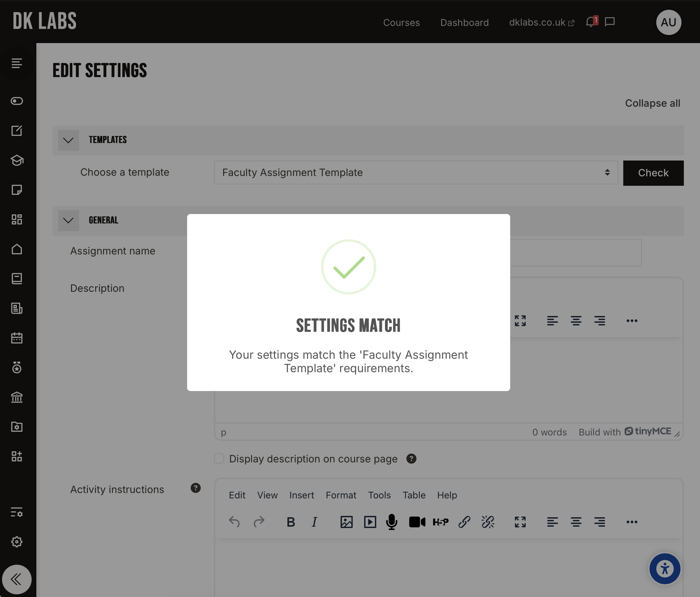Open the View menu in Activity instructions
This screenshot has width=700, height=597.
[x=267, y=495]
